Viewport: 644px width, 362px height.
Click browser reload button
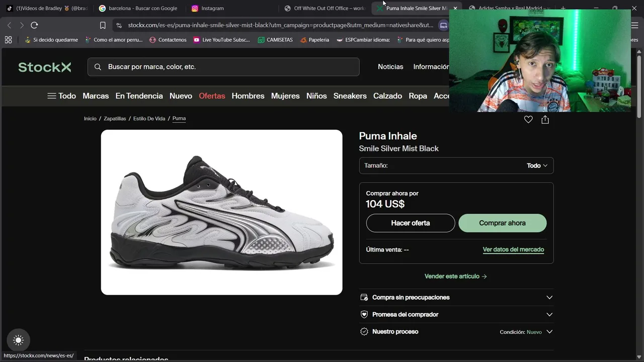(x=34, y=25)
